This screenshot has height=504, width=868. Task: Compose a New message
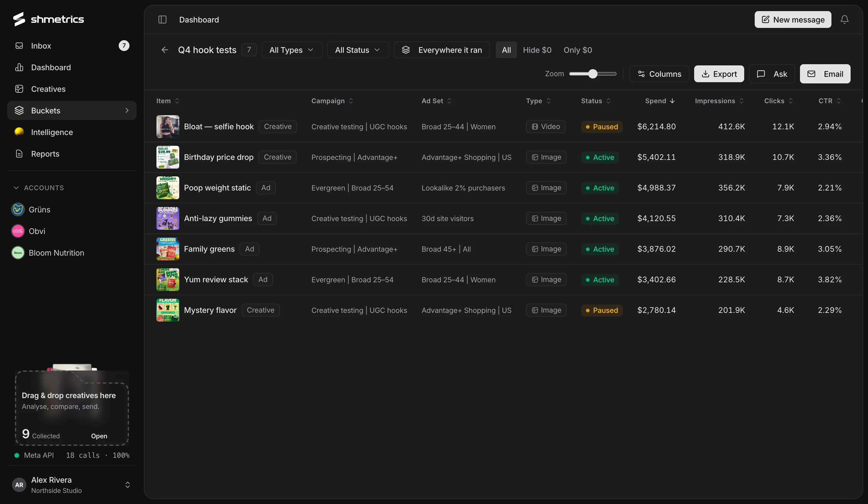click(x=793, y=19)
